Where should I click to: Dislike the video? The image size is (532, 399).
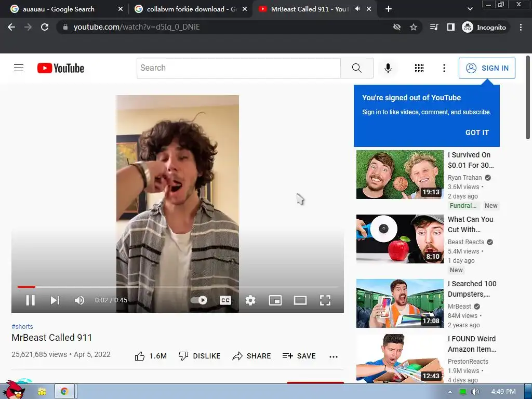click(199, 356)
